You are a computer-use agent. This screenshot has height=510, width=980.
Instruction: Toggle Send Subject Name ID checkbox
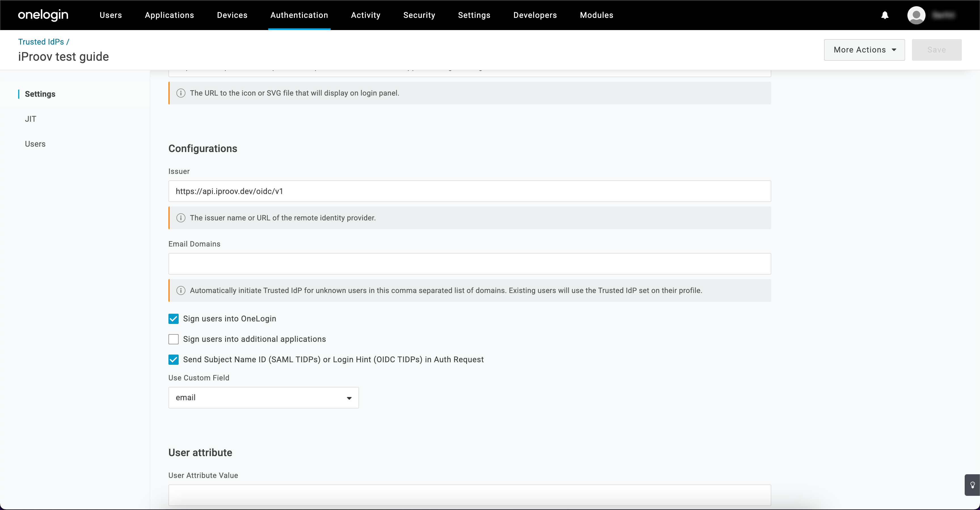pos(174,360)
